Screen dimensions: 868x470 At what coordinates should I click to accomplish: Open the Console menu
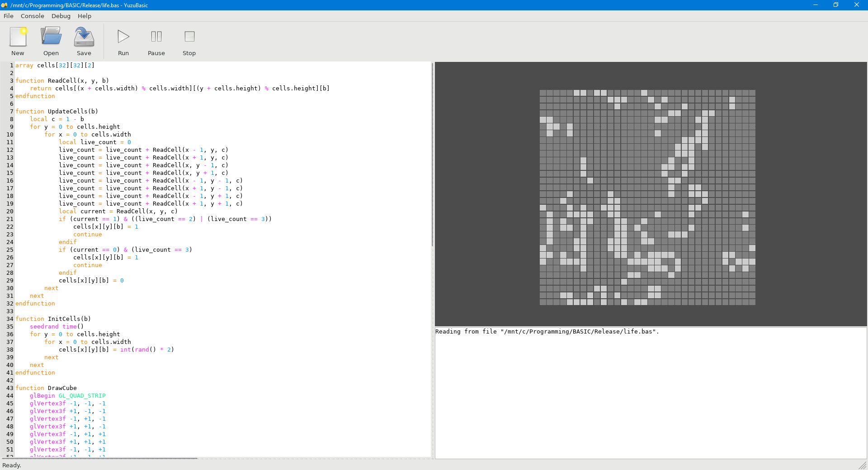click(x=33, y=16)
